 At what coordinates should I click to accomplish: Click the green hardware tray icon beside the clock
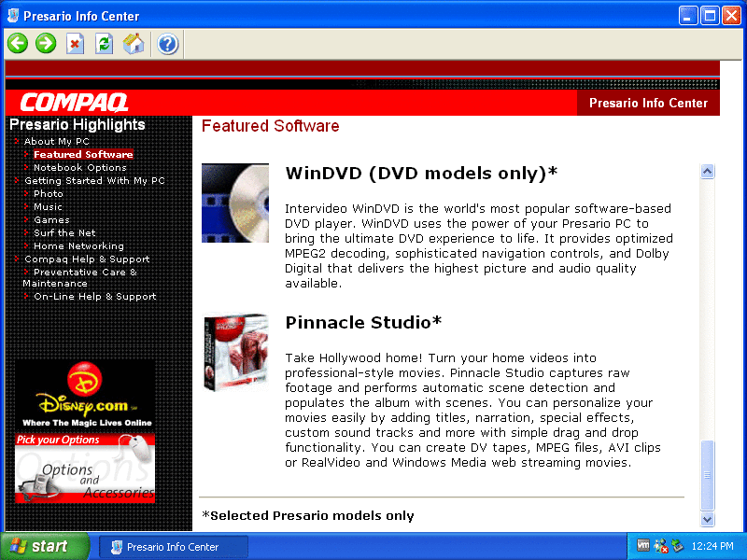(678, 546)
